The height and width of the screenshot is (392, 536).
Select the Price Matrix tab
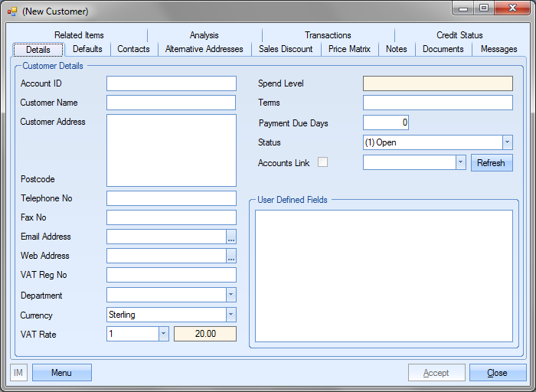[349, 49]
